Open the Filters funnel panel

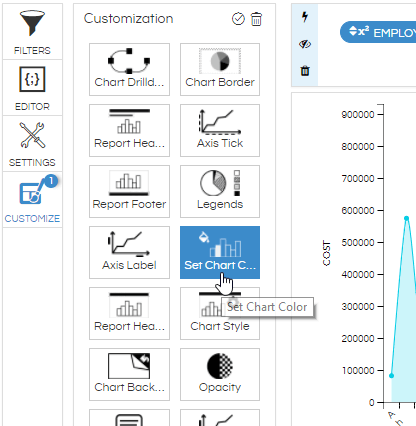(32, 32)
